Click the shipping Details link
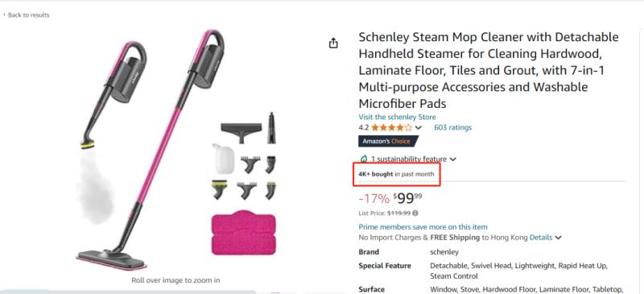This screenshot has width=644, height=294. (x=541, y=238)
